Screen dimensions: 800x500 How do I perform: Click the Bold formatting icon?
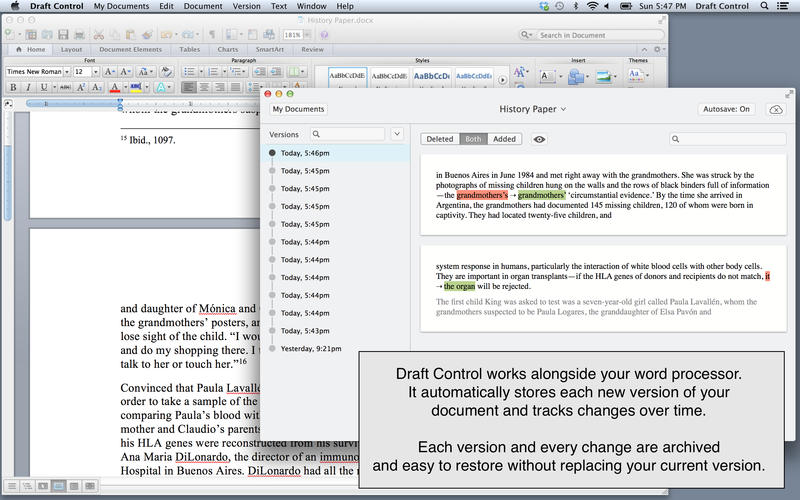point(13,88)
